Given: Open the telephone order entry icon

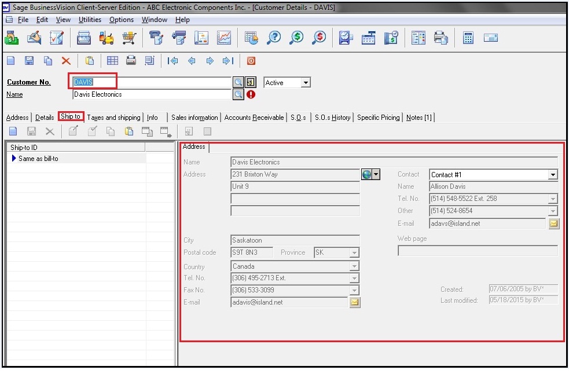Looking at the screenshot, I should (156, 38).
